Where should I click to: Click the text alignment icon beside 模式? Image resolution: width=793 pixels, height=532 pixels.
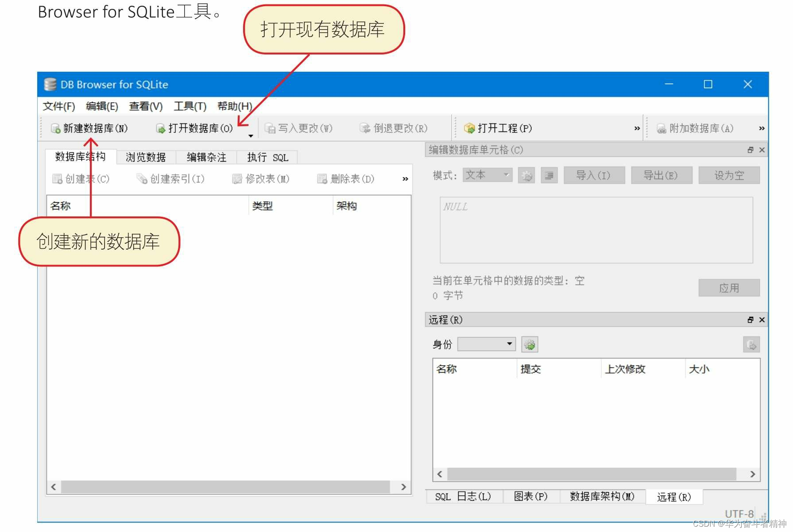click(x=549, y=176)
